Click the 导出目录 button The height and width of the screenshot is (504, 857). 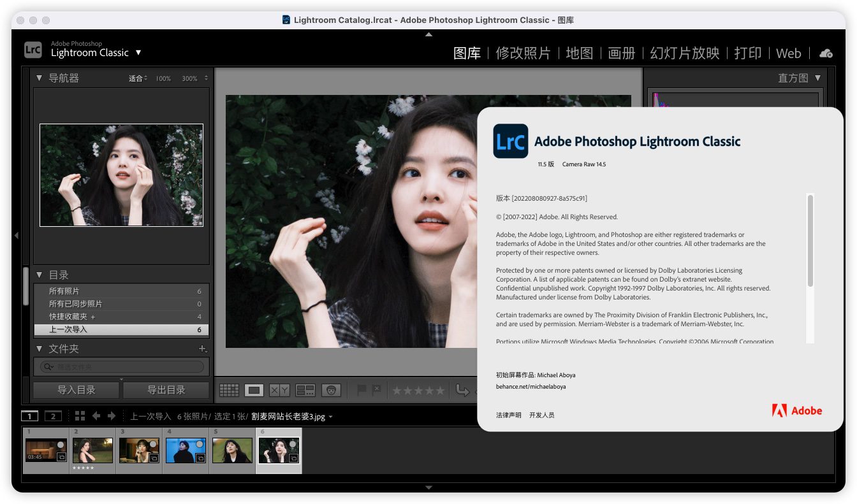166,390
